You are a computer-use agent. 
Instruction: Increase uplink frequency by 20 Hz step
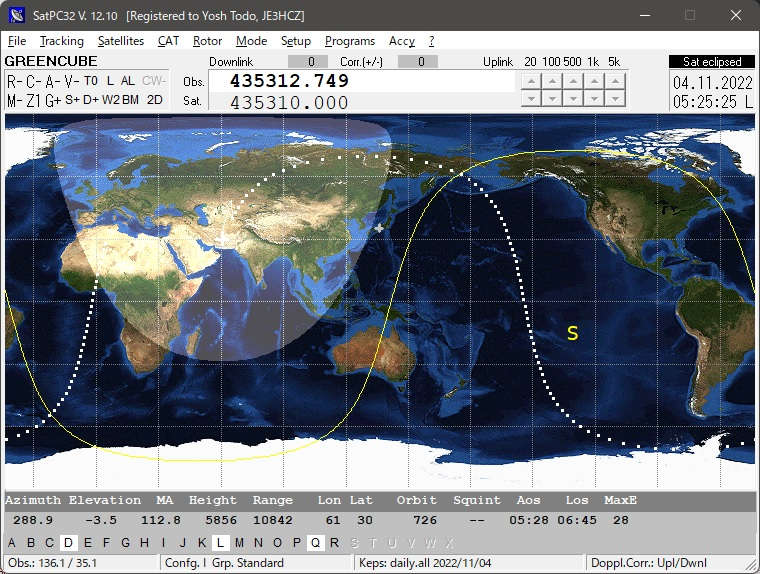click(529, 81)
